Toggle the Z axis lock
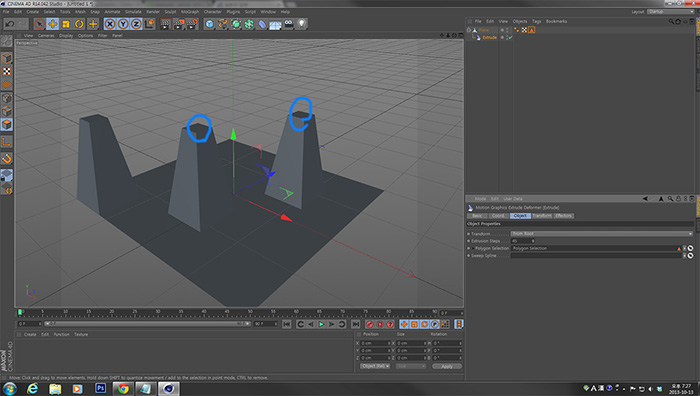Screen dimensions: 700x396 [136, 24]
